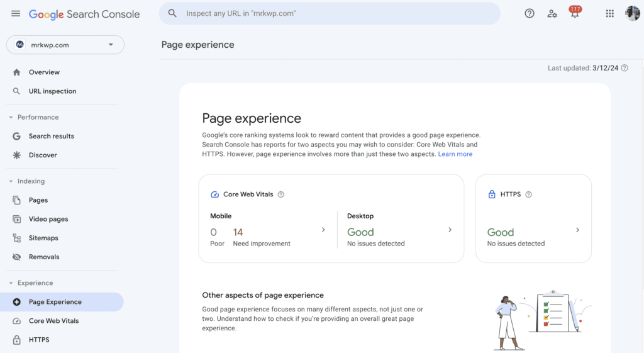644x353 pixels.
Task: Select Page Experience in sidebar
Action: [x=62, y=302]
